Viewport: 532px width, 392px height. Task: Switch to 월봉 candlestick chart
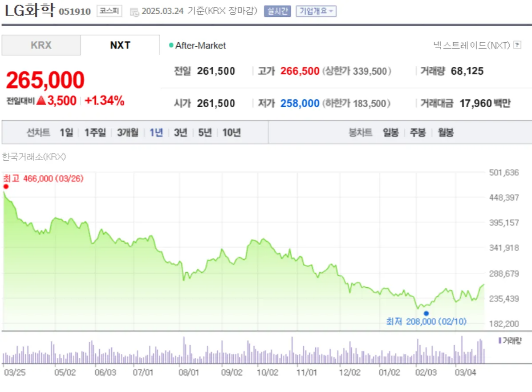[446, 132]
